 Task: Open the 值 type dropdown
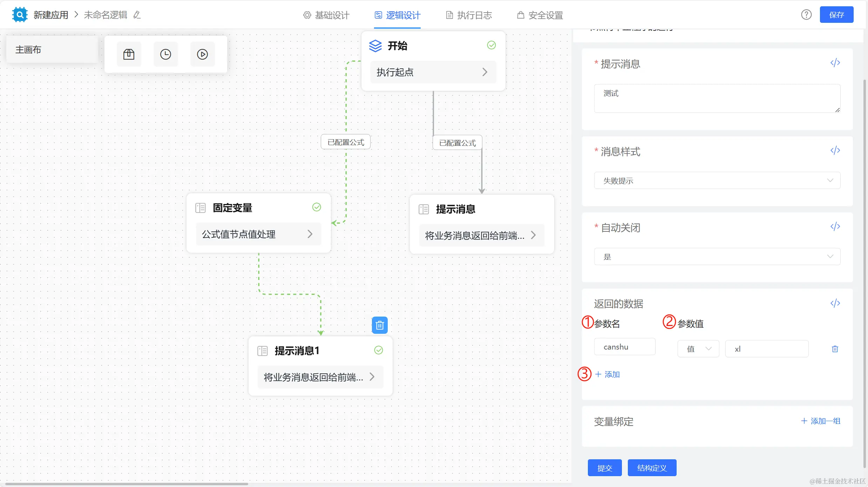[x=698, y=349]
